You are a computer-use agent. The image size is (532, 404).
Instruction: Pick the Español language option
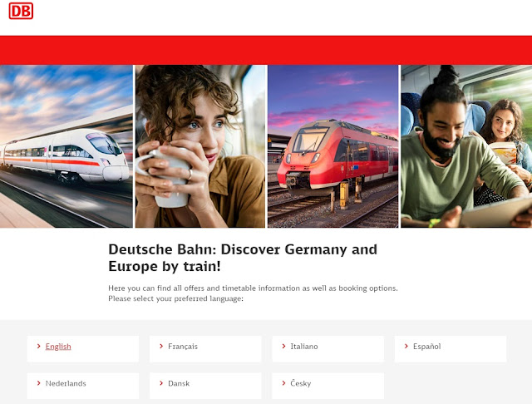(x=426, y=347)
